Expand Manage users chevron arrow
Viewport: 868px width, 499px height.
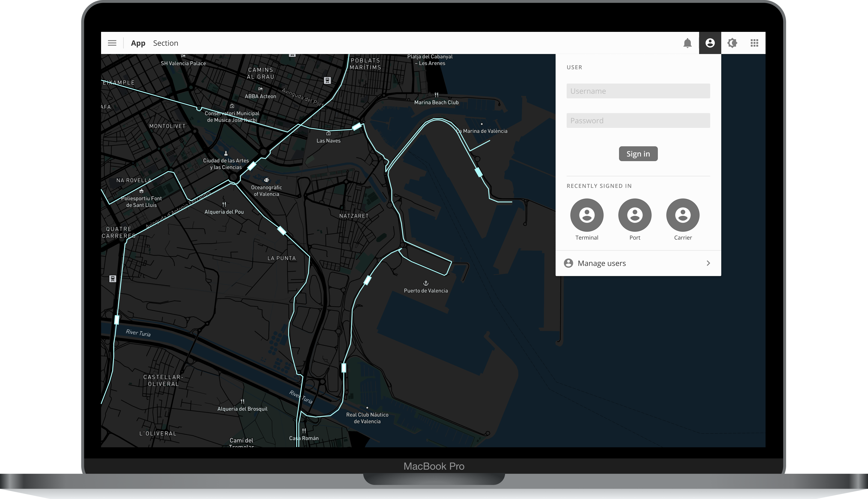[x=708, y=263]
